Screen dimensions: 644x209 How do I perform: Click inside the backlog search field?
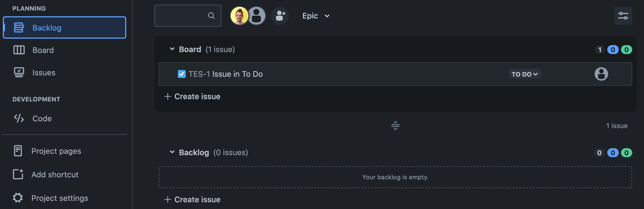[x=188, y=16]
